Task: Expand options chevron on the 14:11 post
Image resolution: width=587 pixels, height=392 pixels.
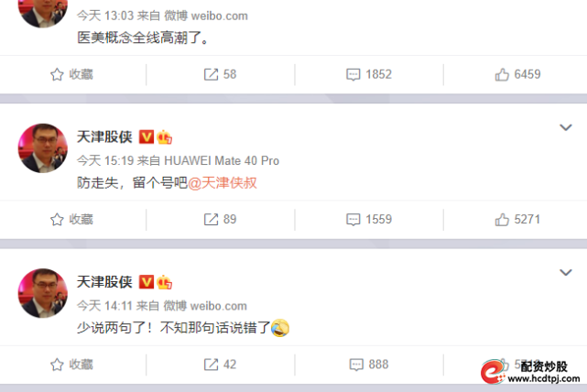Action: click(565, 272)
